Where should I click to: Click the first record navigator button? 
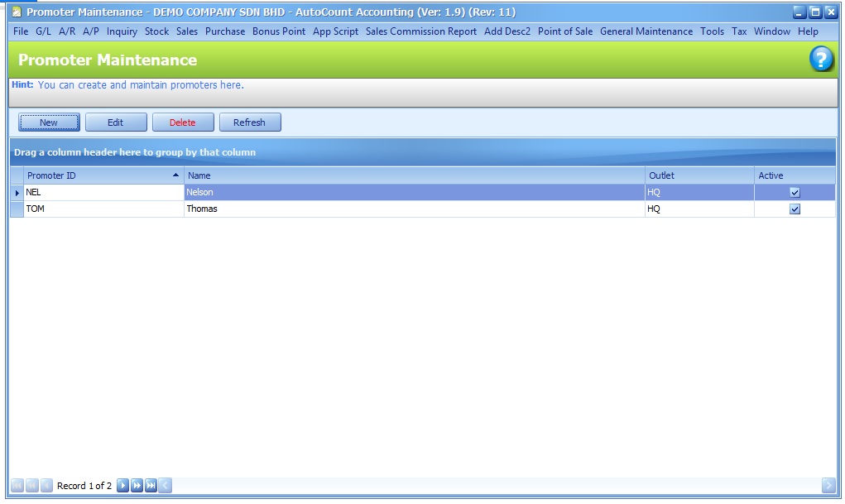tap(17, 486)
